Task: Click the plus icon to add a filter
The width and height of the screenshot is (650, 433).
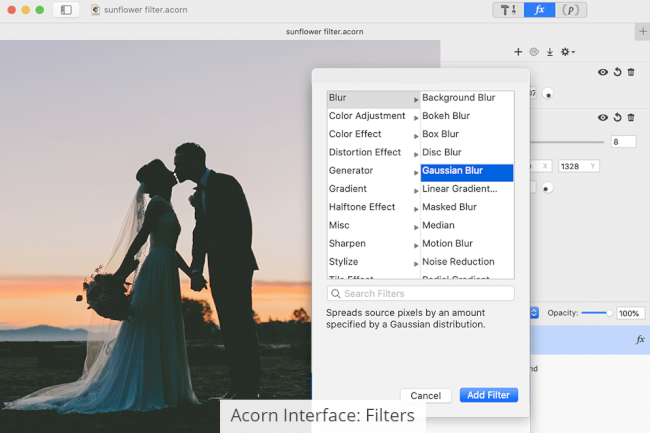Action: [518, 52]
